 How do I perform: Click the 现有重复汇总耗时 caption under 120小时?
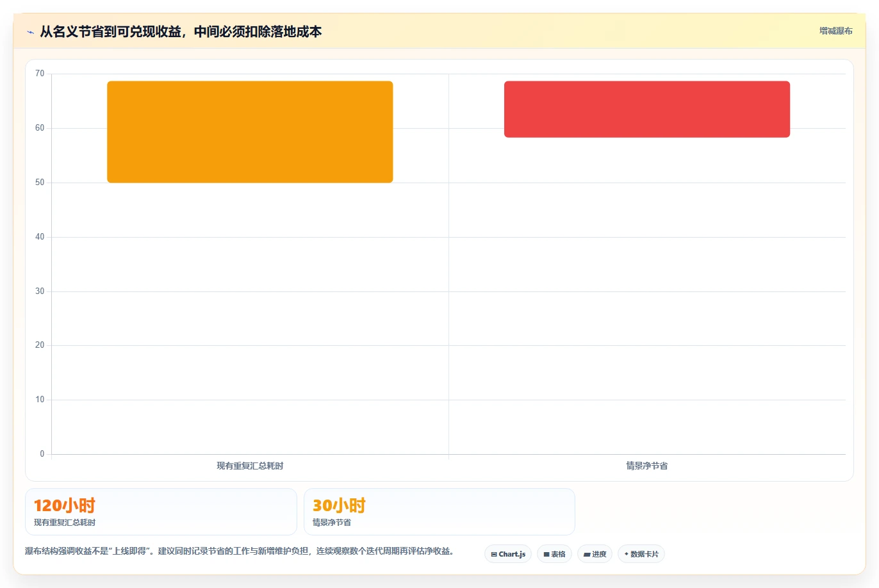point(65,523)
